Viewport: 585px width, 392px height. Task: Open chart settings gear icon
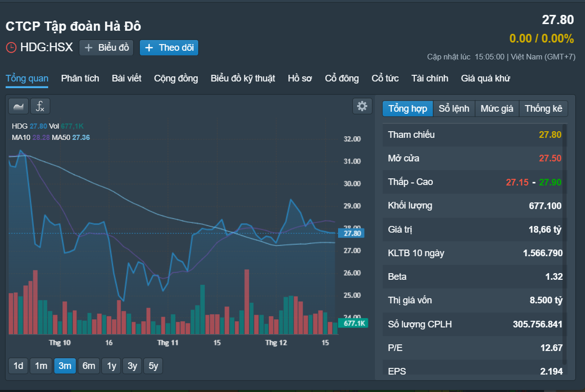[x=362, y=107]
